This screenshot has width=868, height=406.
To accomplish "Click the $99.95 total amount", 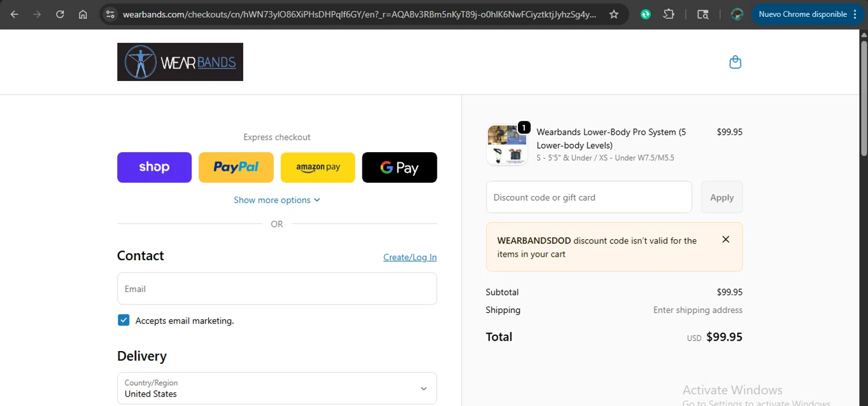I will pyautogui.click(x=724, y=337).
